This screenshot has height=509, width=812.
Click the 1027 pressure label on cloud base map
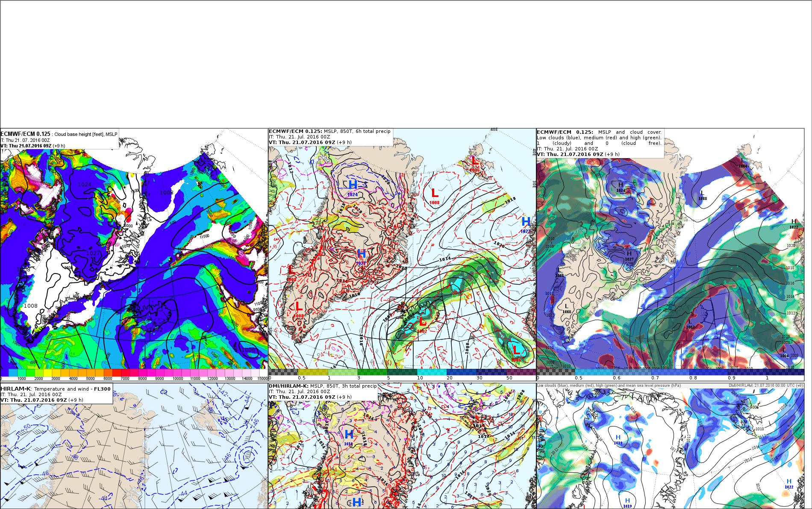93,253
